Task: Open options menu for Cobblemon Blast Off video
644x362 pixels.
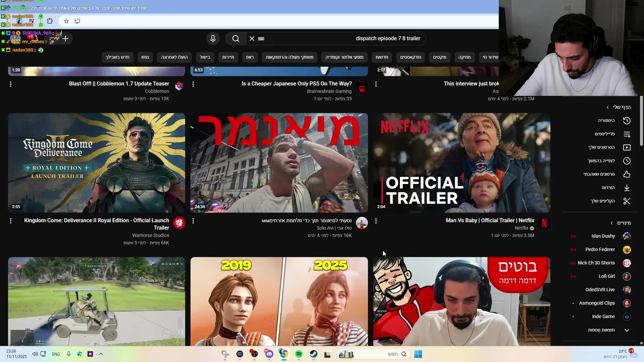Action: coord(11,84)
